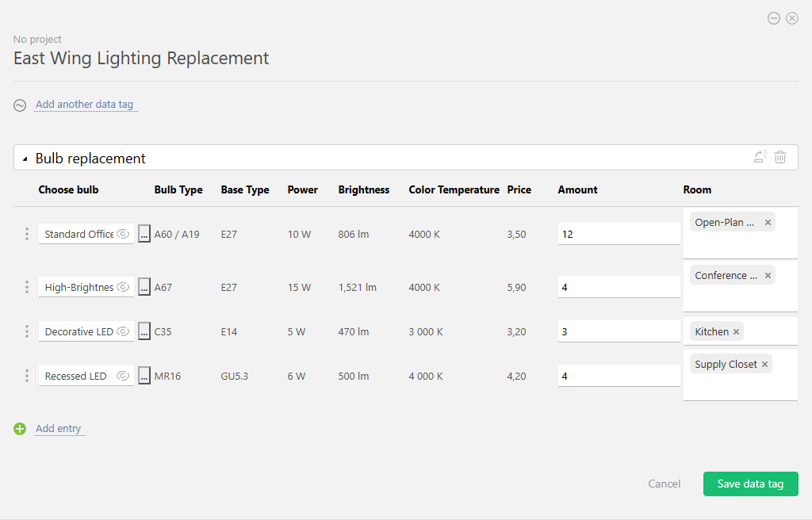812x520 pixels.
Task: Close the dialog with the X icon
Action: pyautogui.click(x=792, y=19)
